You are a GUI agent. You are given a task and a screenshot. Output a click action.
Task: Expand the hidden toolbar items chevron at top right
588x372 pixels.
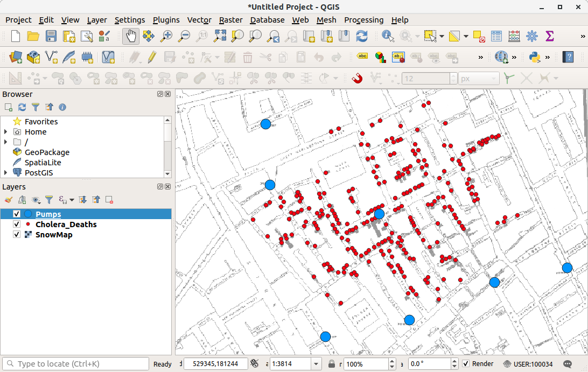(583, 37)
